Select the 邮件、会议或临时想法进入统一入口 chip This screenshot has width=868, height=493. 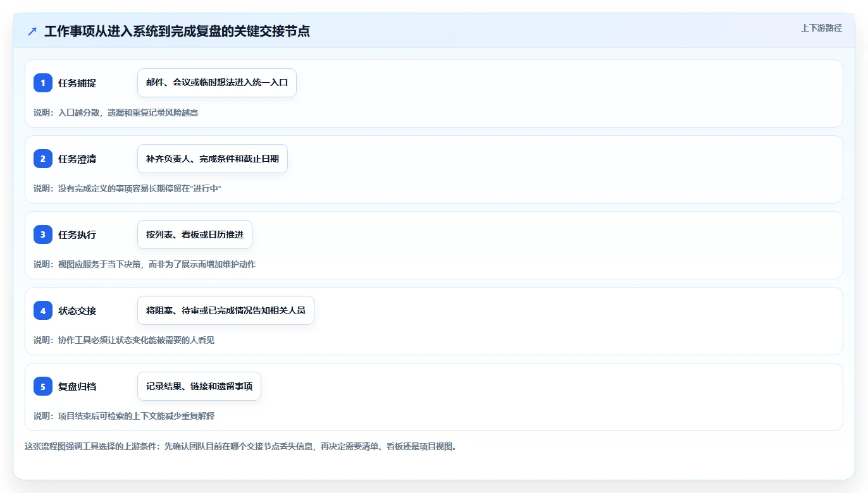click(x=217, y=83)
